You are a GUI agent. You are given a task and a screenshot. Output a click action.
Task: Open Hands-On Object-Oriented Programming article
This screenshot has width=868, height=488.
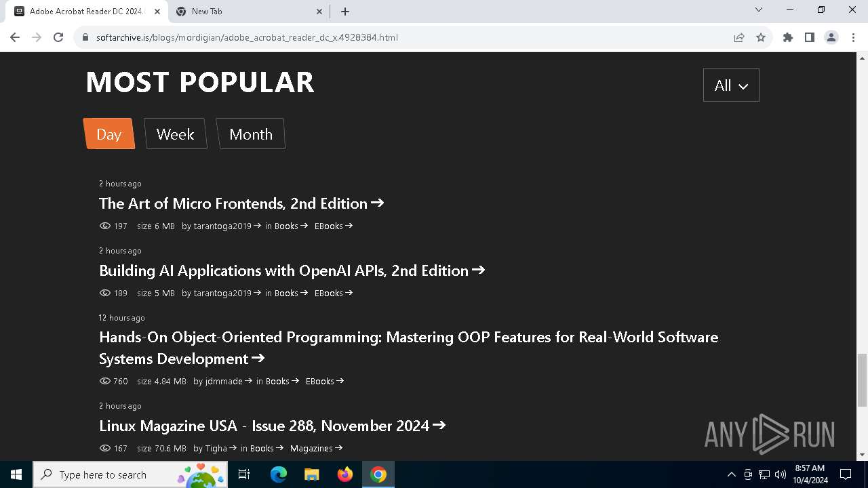408,348
